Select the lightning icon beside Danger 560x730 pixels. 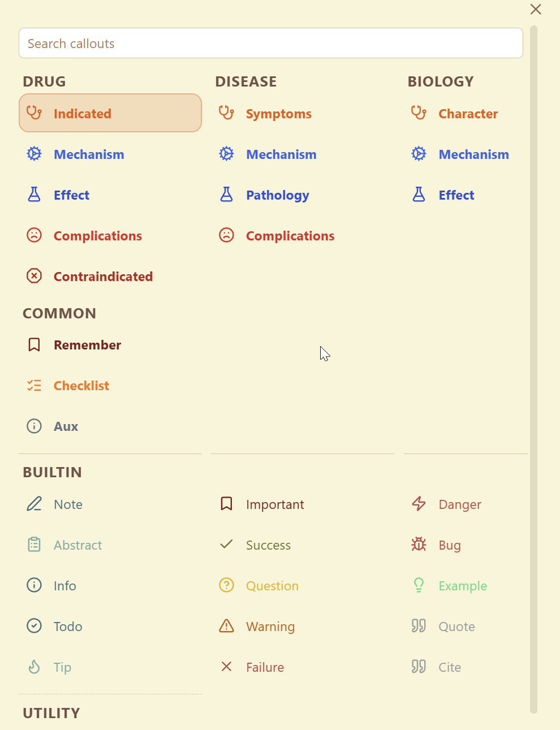pos(419,503)
